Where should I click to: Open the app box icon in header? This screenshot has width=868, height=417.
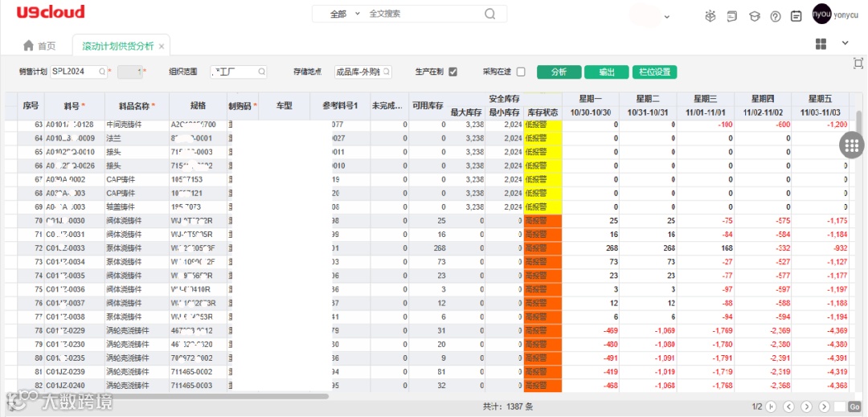(x=710, y=17)
